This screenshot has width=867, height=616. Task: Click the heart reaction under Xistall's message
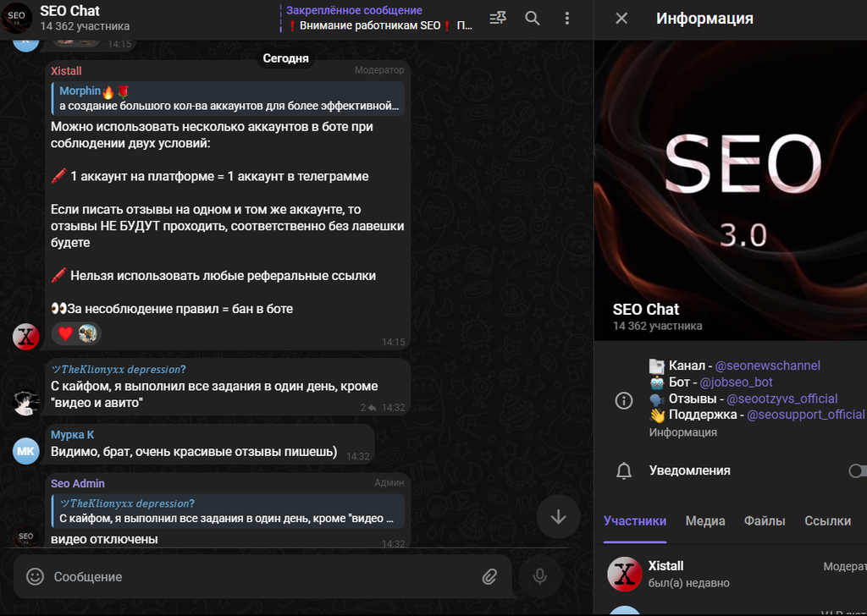(x=65, y=333)
